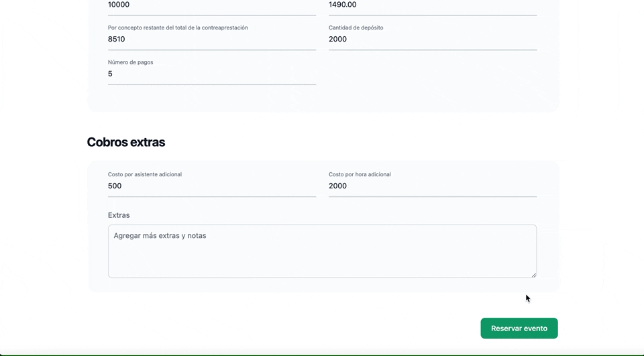Click the Cantidad de depósito label
Image resolution: width=644 pixels, height=356 pixels.
point(356,27)
